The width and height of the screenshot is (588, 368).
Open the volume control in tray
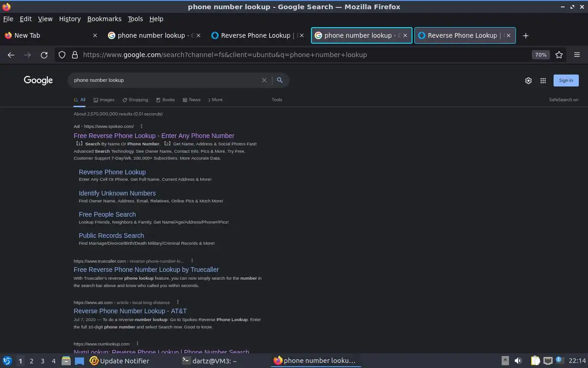(x=518, y=361)
